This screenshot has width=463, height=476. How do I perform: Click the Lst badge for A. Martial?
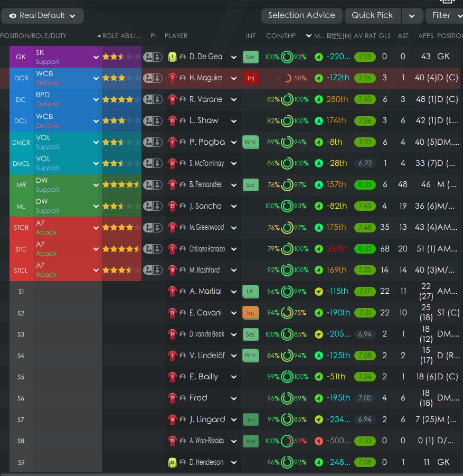[x=251, y=291]
